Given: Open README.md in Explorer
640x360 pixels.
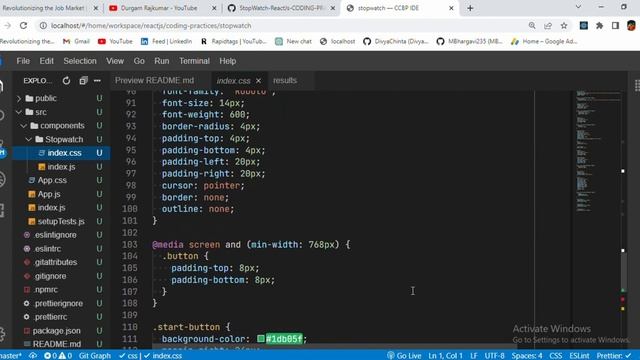Looking at the screenshot, I should coord(56,344).
